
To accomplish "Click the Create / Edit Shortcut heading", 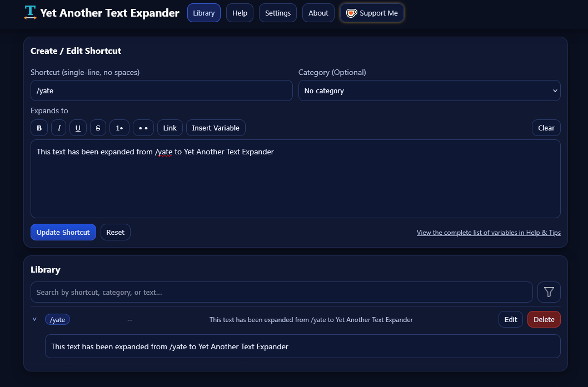I will pyautogui.click(x=76, y=51).
